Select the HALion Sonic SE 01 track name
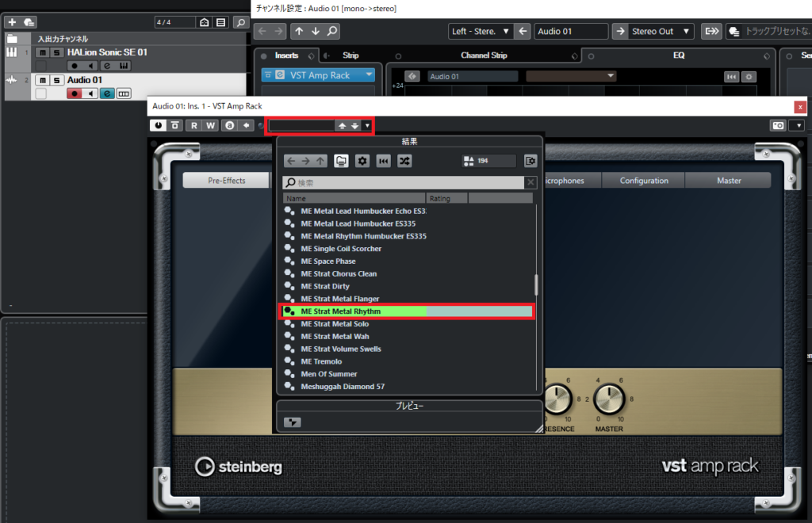 pos(107,52)
